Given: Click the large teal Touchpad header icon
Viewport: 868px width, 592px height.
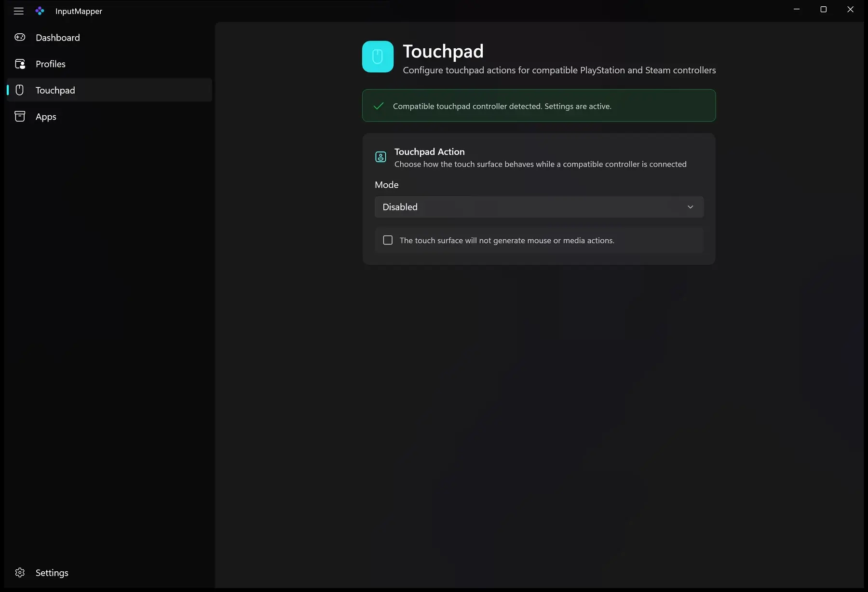Looking at the screenshot, I should [378, 56].
